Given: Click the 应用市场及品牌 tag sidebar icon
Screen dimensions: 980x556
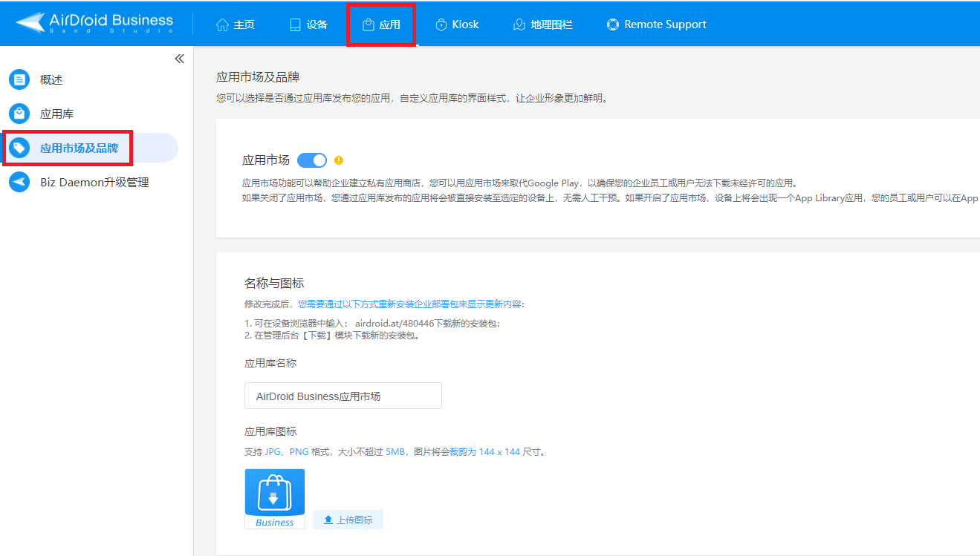Looking at the screenshot, I should (19, 148).
